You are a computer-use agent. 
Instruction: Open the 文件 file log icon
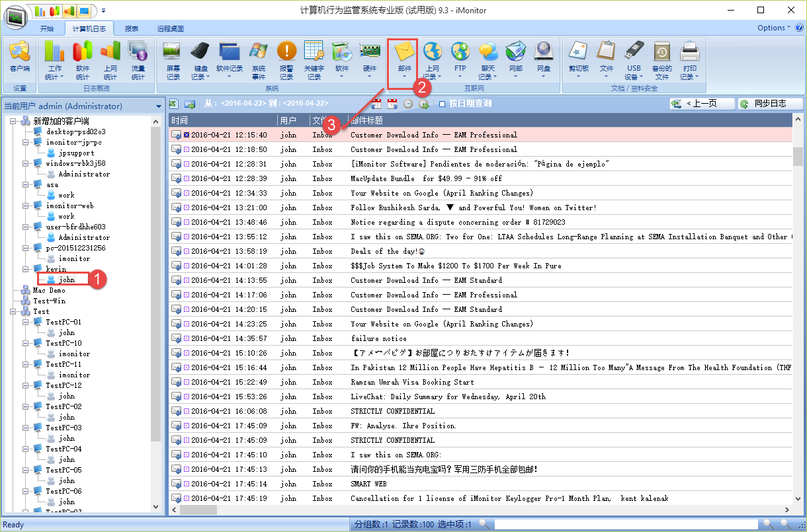coord(606,60)
